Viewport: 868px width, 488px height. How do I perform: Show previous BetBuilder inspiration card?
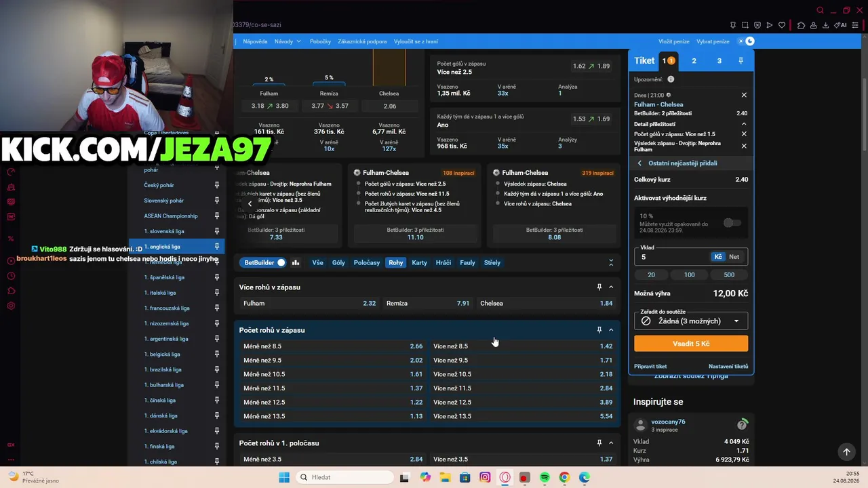[x=250, y=203]
